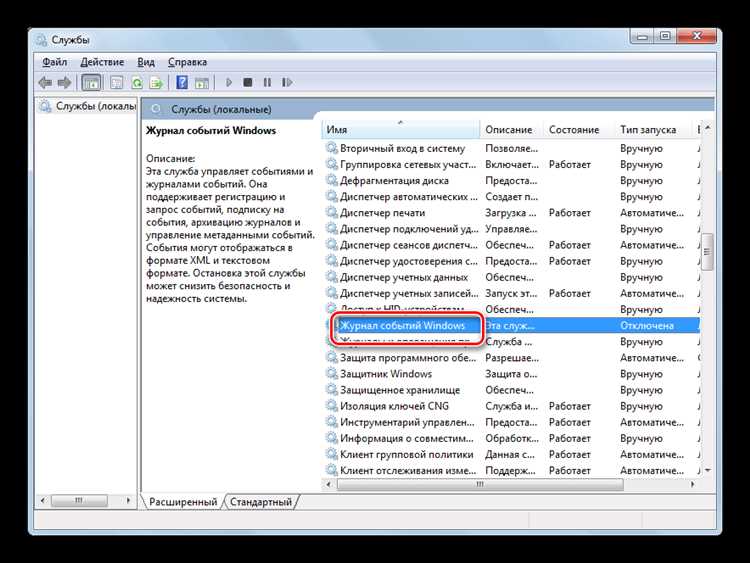Click the gear icon of Защитник Windows
The image size is (750, 563).
point(331,373)
